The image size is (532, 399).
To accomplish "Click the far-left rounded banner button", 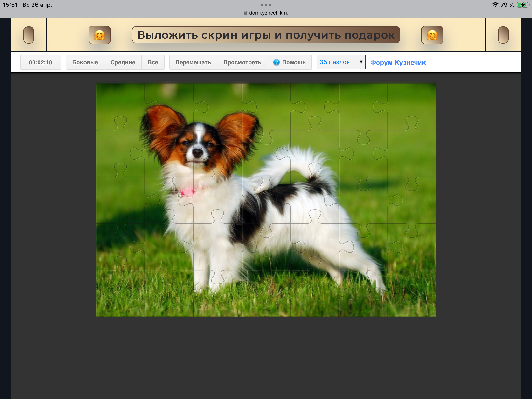I will tap(29, 35).
